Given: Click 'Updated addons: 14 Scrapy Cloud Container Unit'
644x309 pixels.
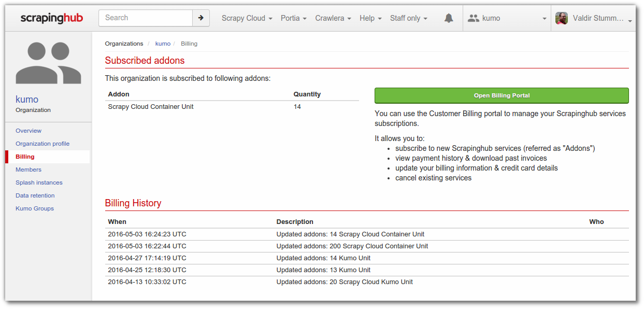Looking at the screenshot, I should (350, 234).
